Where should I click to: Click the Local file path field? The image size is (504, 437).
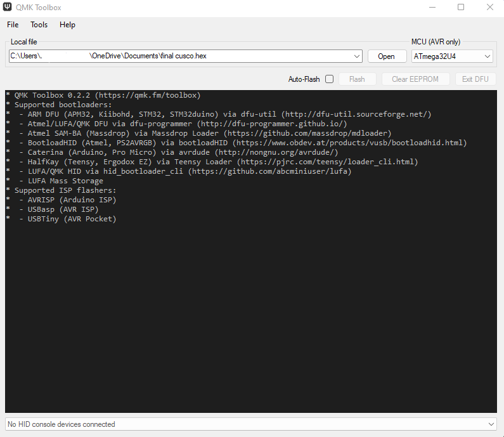click(x=186, y=56)
